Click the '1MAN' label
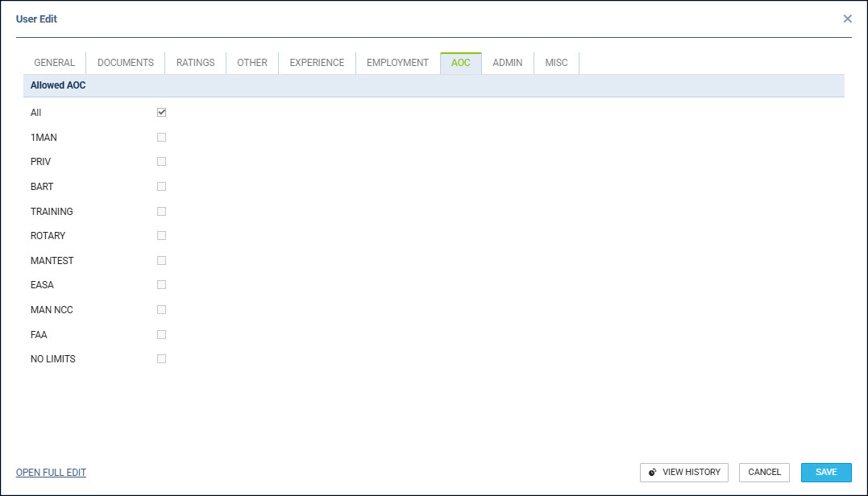Screen dimensions: 868x496 44,137
